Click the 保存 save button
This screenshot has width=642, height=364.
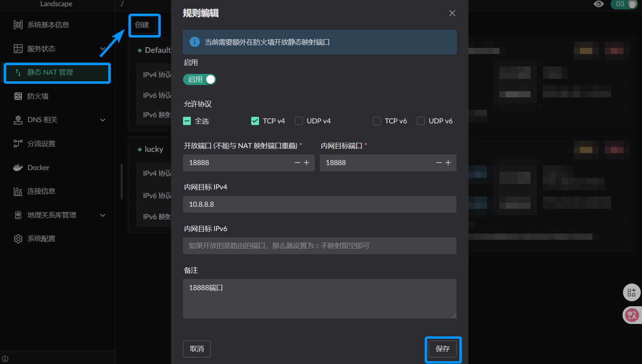click(x=442, y=349)
